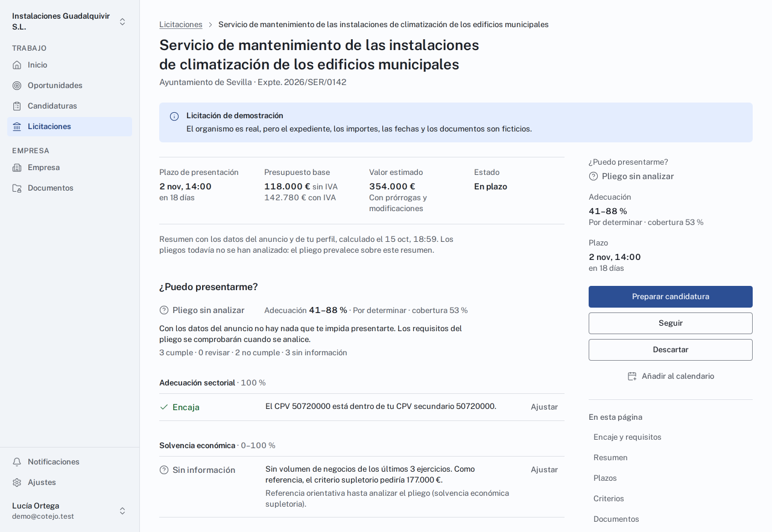The image size is (772, 532).
Task: Open the Lucía Ortega user menu
Action: [69, 511]
